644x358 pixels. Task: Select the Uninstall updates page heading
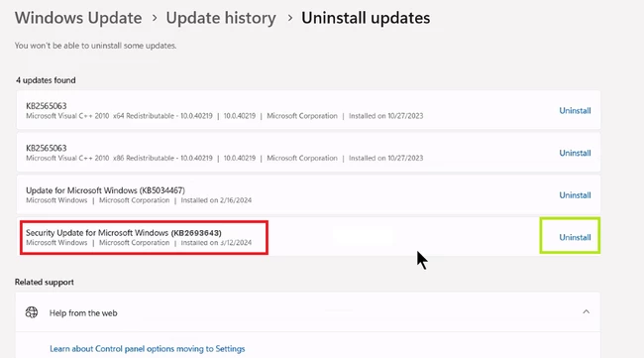tap(366, 18)
